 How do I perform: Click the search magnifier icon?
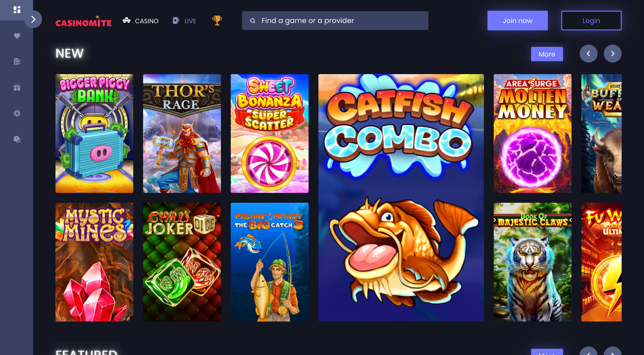[253, 21]
